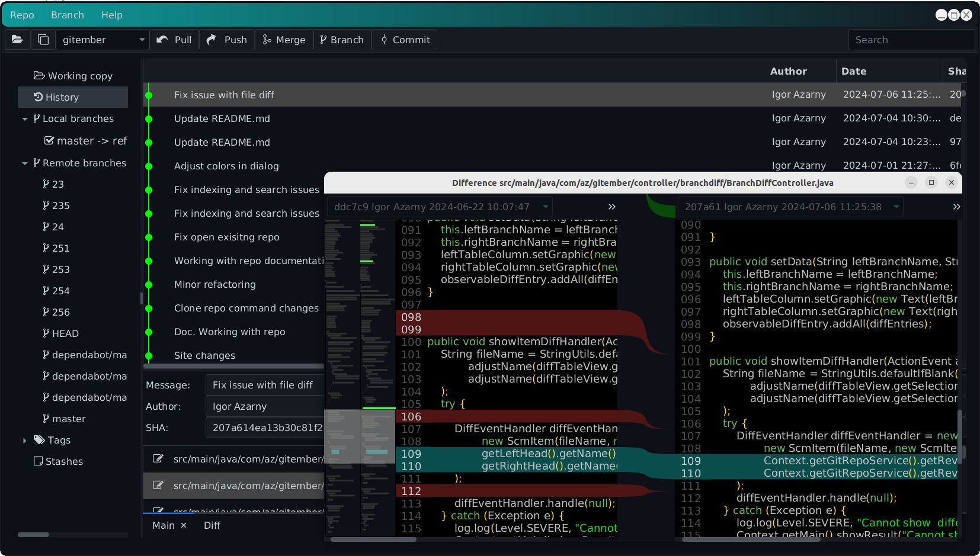Select the Stashes item in sidebar

64,461
